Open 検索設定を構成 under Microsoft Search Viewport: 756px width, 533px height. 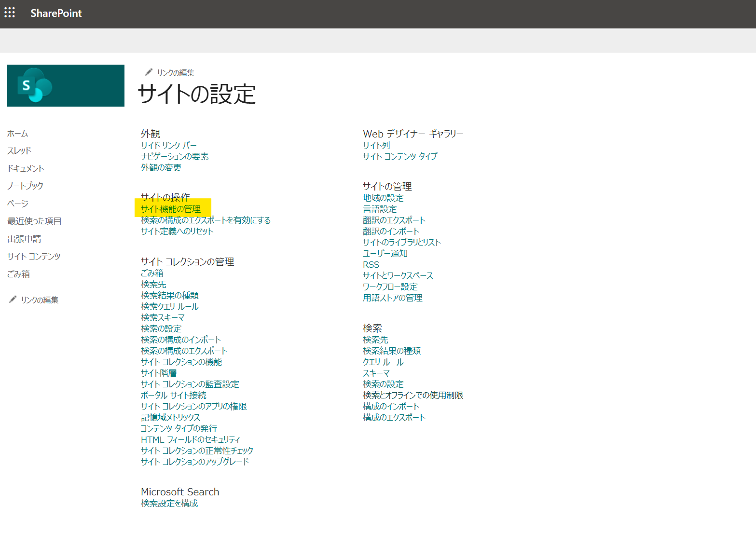coord(169,503)
